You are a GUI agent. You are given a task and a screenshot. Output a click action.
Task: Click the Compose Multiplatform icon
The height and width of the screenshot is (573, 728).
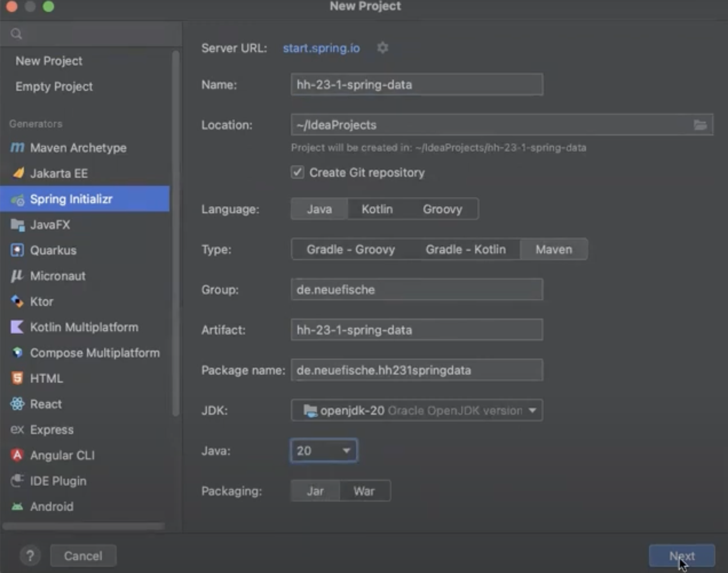(x=17, y=352)
